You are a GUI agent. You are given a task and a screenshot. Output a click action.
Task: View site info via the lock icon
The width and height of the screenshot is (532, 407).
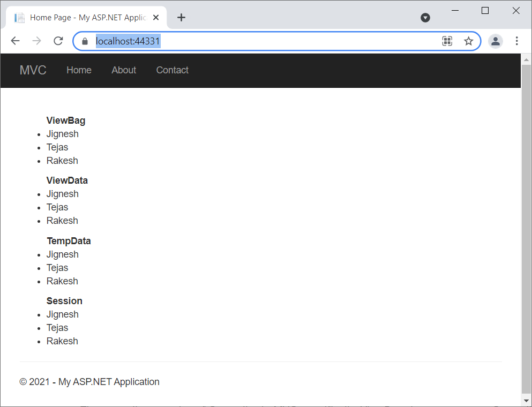coord(85,41)
